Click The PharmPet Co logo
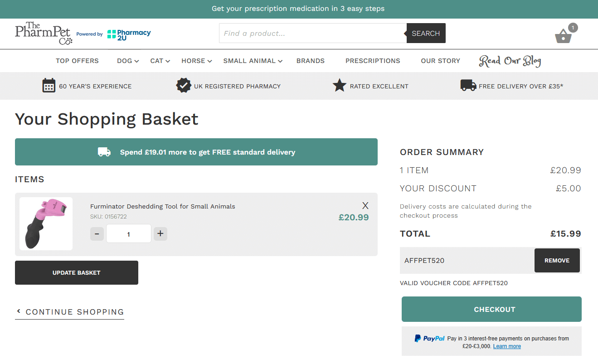Image resolution: width=598 pixels, height=364 pixels. pyautogui.click(x=43, y=34)
